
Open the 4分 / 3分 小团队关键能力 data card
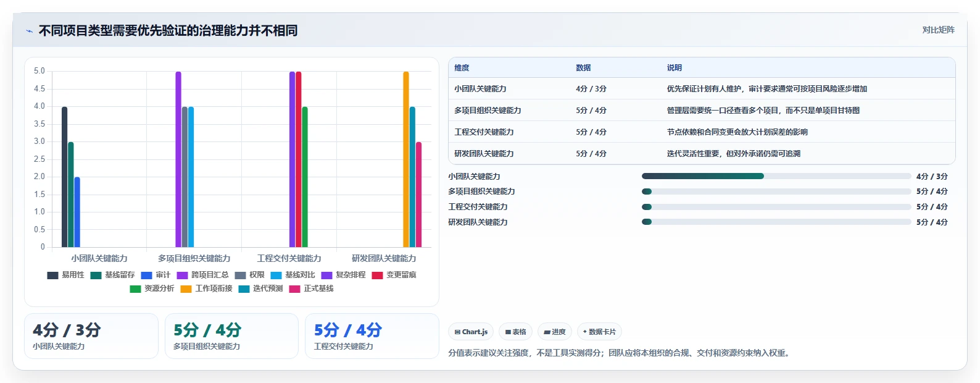point(91,336)
